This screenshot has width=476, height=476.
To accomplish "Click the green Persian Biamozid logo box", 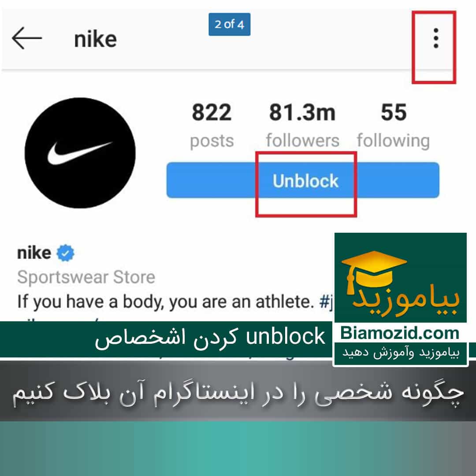I will click(x=400, y=278).
